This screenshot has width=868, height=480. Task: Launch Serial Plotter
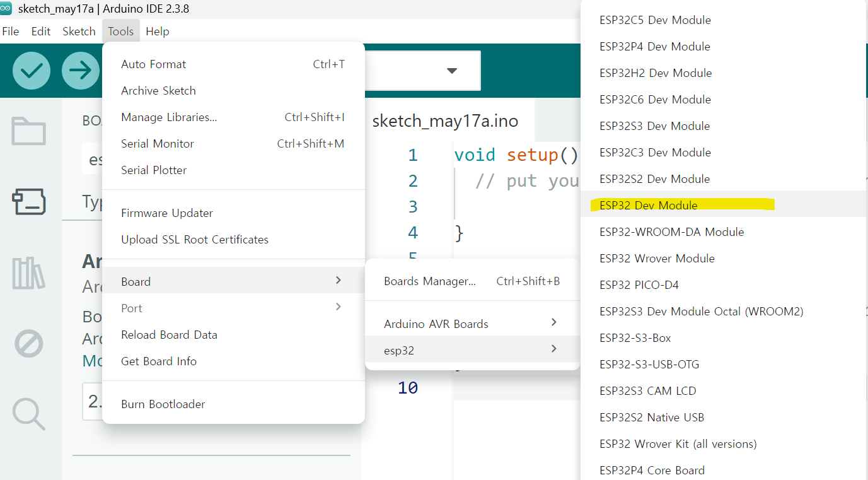tap(233, 170)
